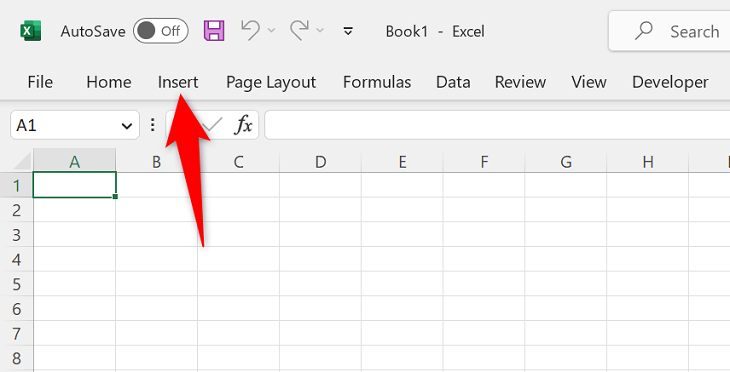Select the Developer tab
Image resolution: width=730 pixels, height=372 pixels.
pos(670,82)
